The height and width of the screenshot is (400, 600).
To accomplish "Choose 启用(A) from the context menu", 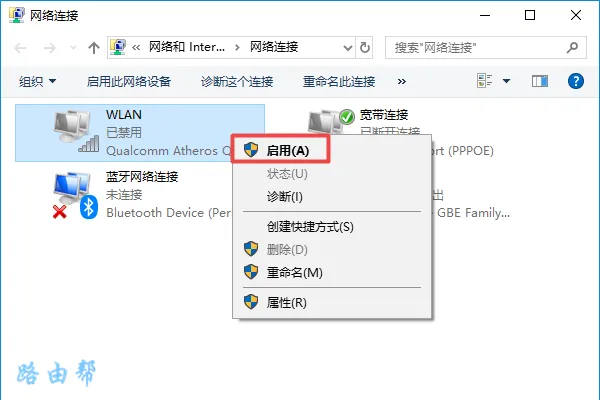I will pos(287,150).
